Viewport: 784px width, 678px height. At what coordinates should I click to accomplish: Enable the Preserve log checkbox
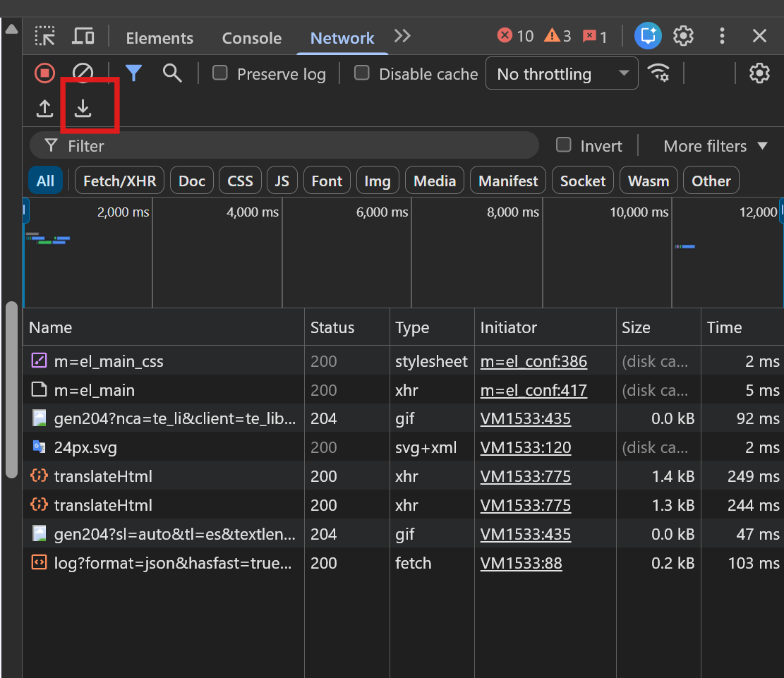220,73
